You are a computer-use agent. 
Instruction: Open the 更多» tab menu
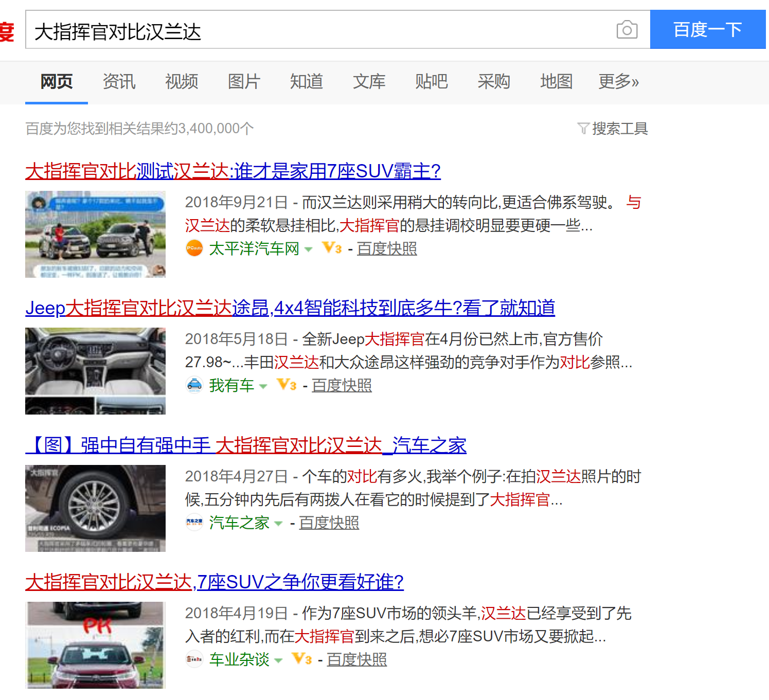[618, 81]
